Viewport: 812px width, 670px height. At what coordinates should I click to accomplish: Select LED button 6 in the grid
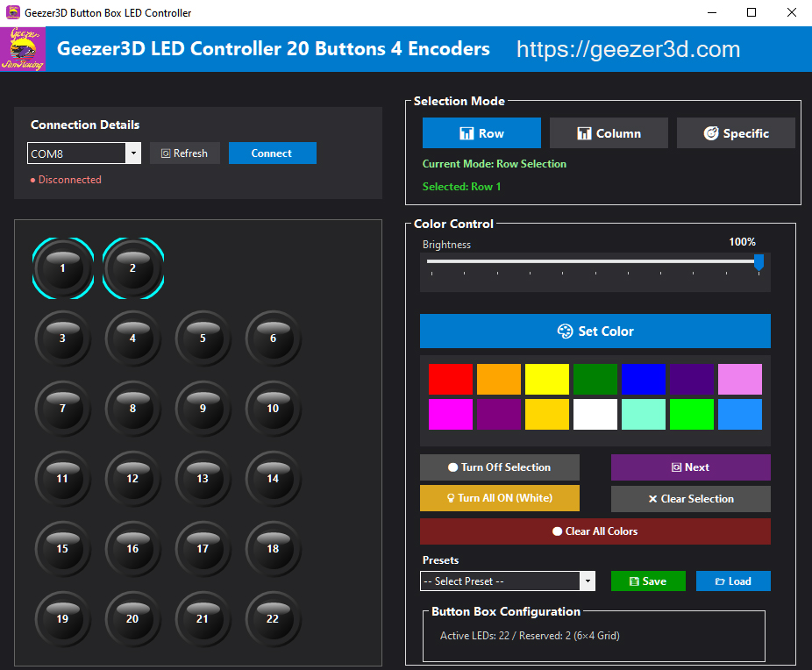tap(273, 339)
